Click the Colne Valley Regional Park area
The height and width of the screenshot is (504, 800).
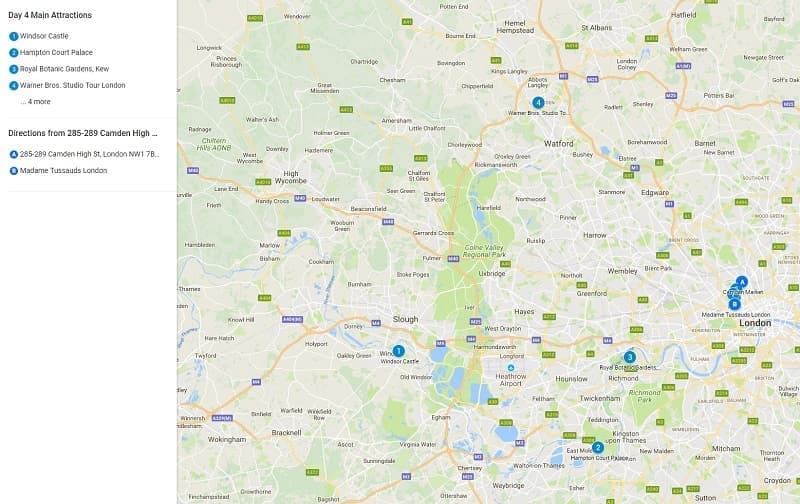tap(484, 251)
